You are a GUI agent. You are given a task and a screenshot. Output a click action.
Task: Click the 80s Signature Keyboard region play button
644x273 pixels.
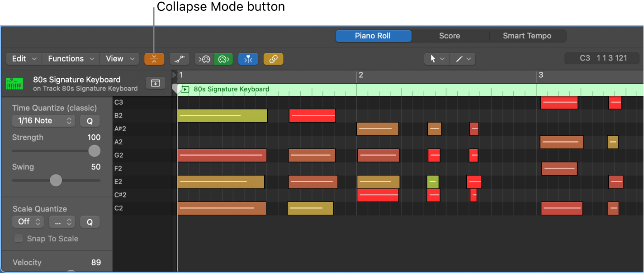[x=185, y=89]
